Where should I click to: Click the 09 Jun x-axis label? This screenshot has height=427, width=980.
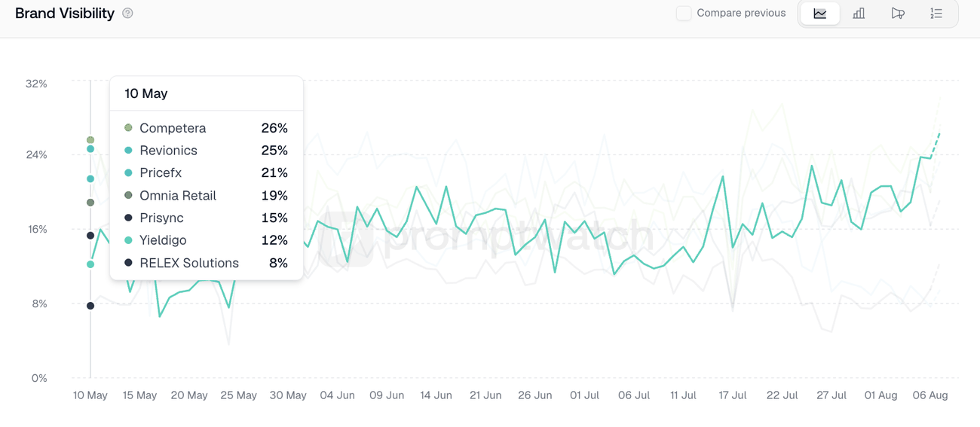[387, 395]
